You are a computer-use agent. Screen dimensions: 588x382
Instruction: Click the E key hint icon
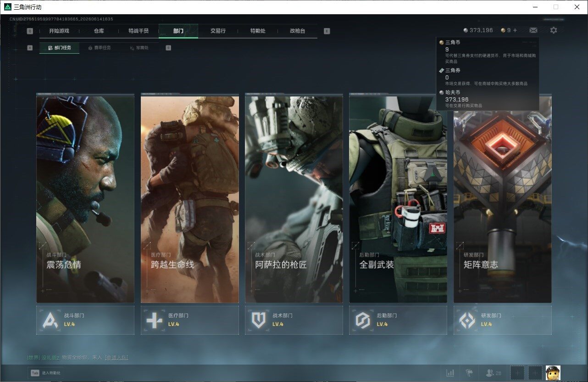(327, 31)
